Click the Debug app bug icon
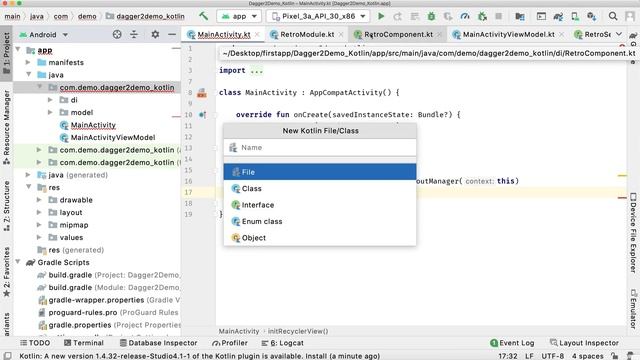640x360 pixels. (x=431, y=16)
